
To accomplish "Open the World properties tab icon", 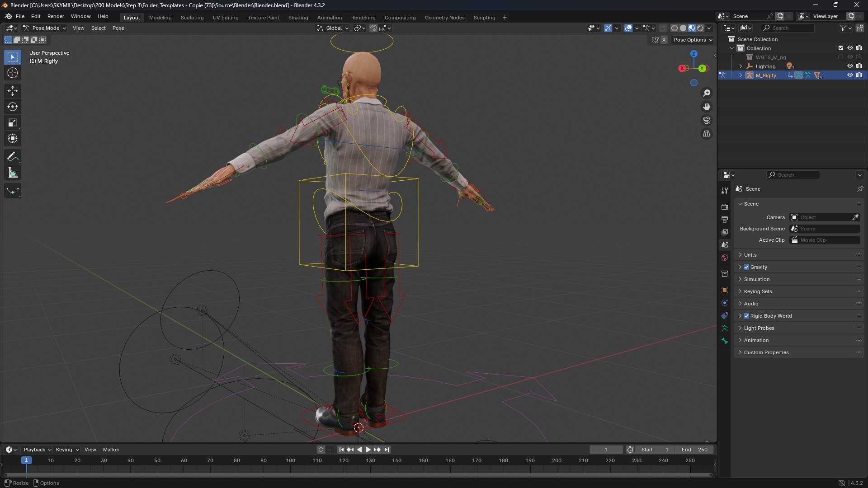I will (x=725, y=258).
